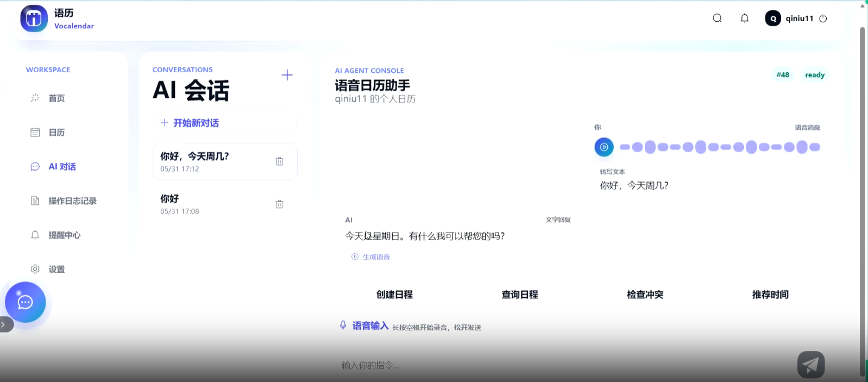The height and width of the screenshot is (382, 868).
Task: Click the page vertical scrollbar
Action: tap(862, 201)
